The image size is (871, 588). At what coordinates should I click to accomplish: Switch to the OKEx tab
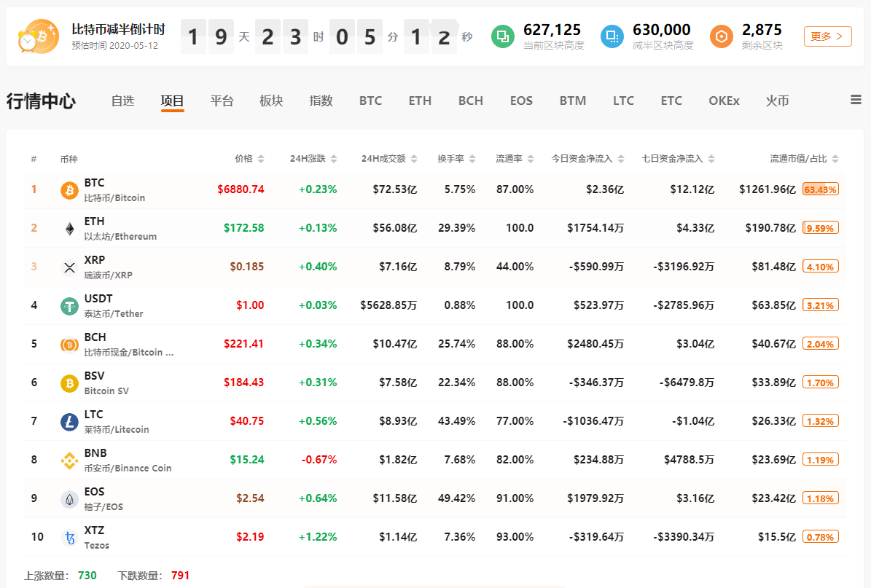pos(724,101)
